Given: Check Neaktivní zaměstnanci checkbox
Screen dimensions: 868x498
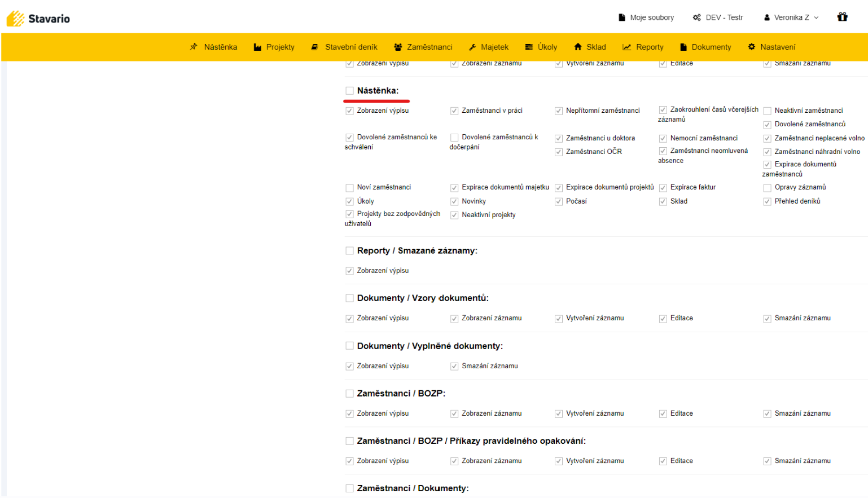Looking at the screenshot, I should pos(768,111).
